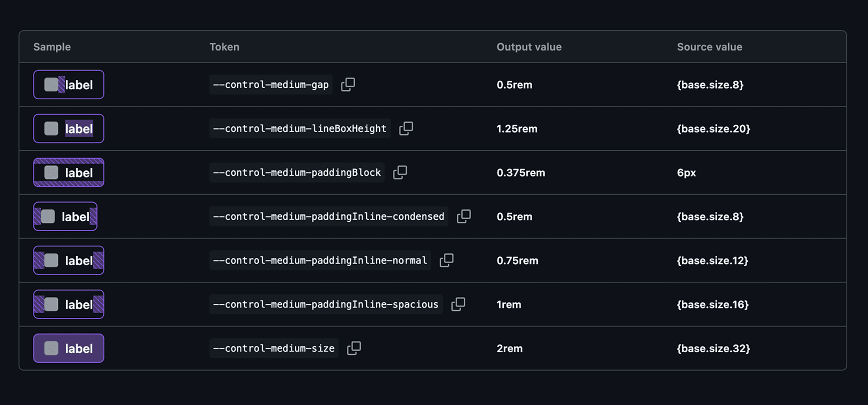Copy the --control-medium-size token

(x=354, y=348)
